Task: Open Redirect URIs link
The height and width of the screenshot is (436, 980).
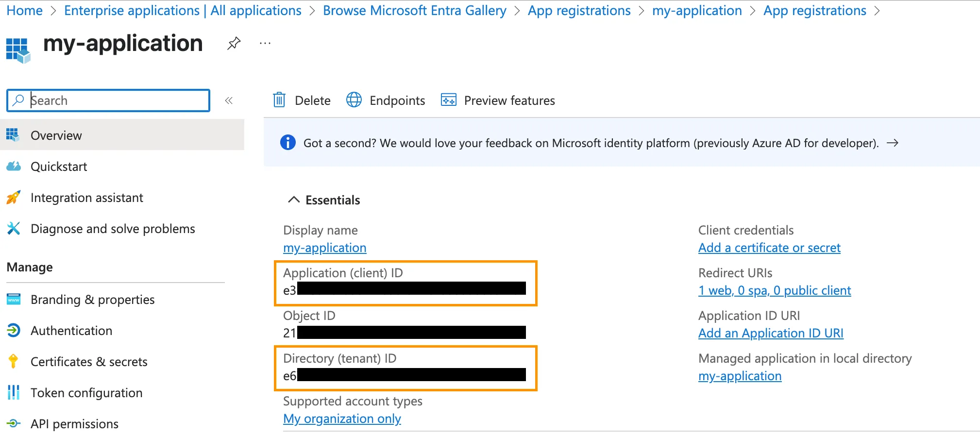Action: 774,291
